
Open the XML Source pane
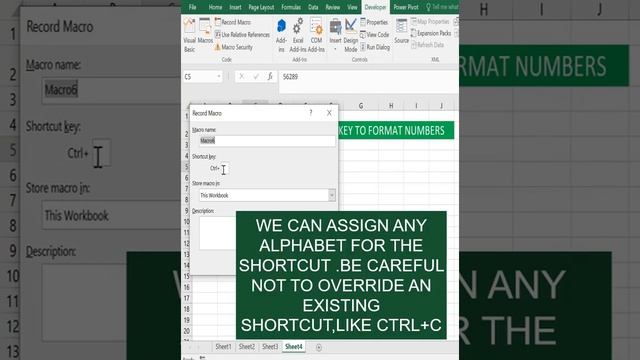pos(401,31)
